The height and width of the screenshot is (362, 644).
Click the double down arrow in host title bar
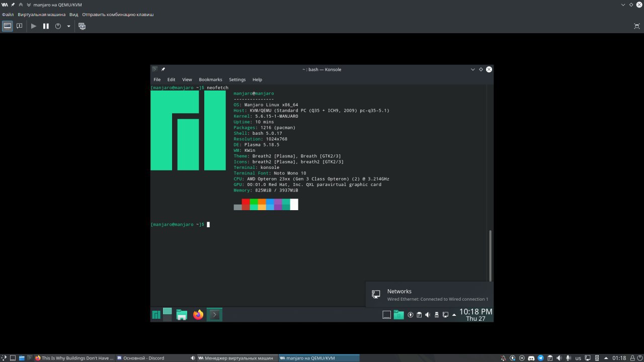point(28,5)
